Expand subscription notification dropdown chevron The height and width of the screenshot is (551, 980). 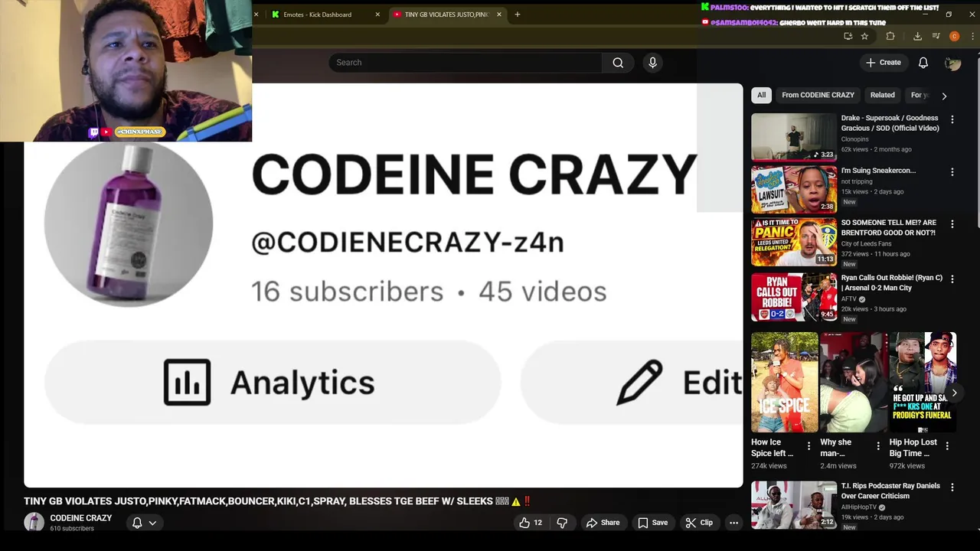point(152,523)
